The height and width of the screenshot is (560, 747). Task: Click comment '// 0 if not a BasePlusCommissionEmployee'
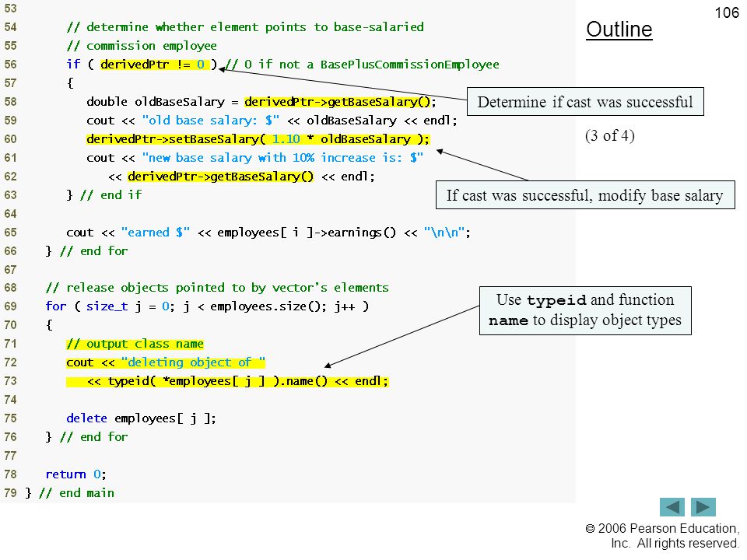coord(362,65)
